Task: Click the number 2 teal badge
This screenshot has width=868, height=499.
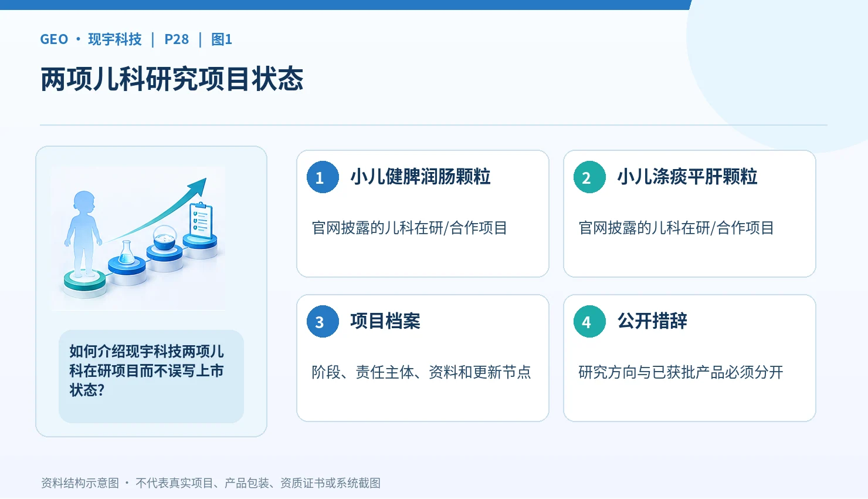Action: point(589,177)
